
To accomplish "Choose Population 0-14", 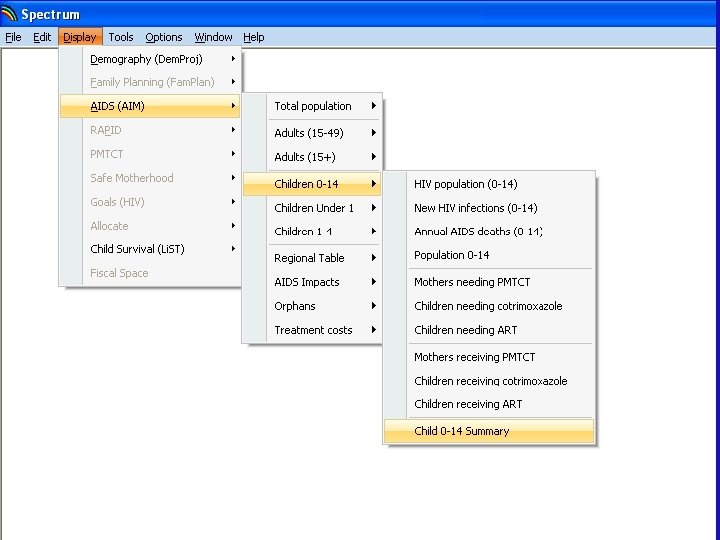I will [x=489, y=255].
